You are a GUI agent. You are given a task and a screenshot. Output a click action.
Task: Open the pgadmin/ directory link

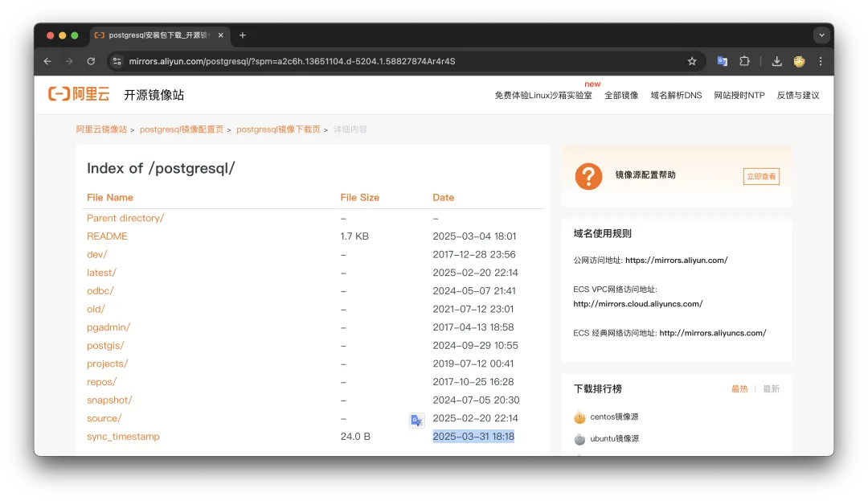point(108,327)
